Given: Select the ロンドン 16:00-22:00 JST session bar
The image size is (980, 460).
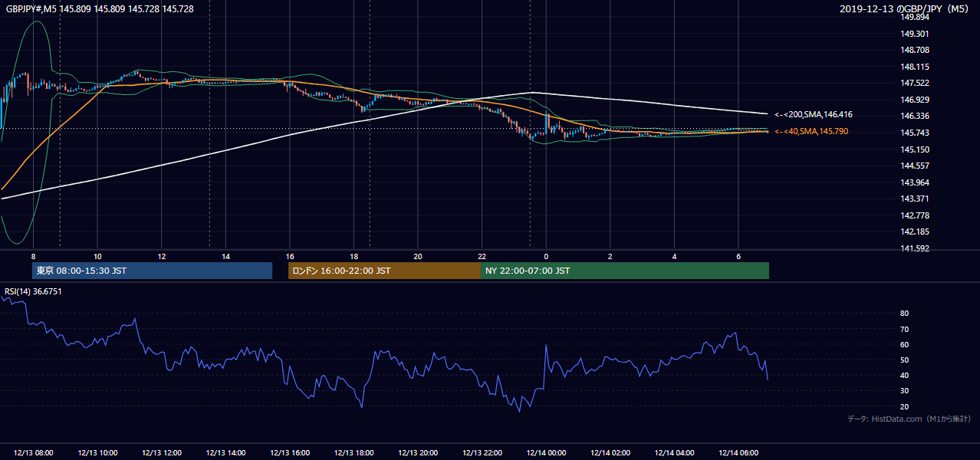Looking at the screenshot, I should [x=384, y=271].
